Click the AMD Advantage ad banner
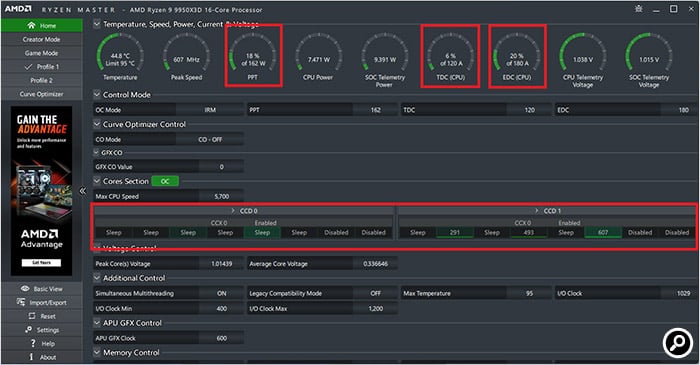This screenshot has width=700, height=365. pos(42,191)
